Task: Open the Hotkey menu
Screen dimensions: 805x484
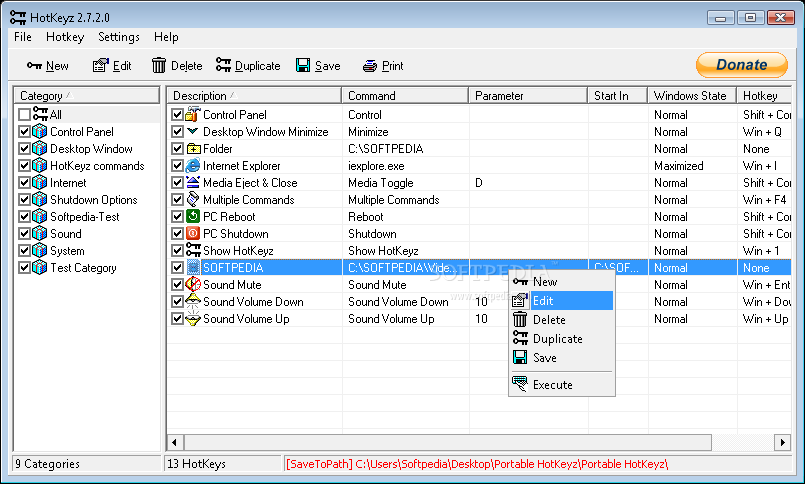Action: (x=65, y=37)
